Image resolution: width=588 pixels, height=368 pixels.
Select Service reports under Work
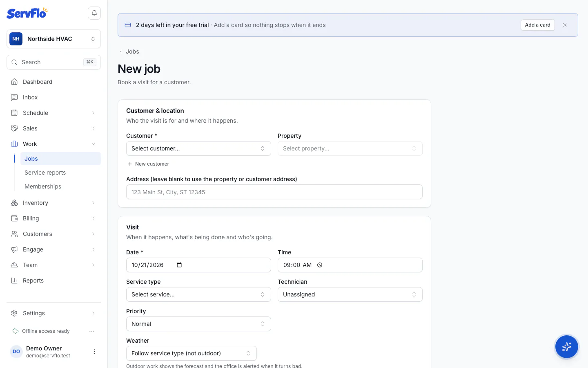click(x=60, y=173)
